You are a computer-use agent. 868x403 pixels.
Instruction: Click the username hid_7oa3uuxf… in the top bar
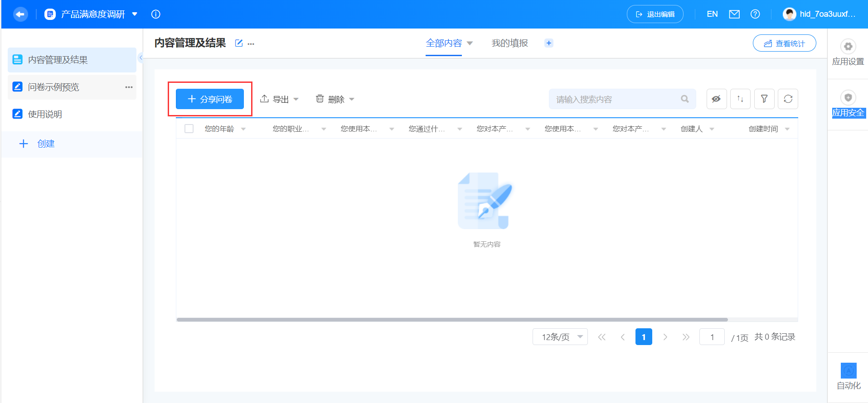pos(828,14)
